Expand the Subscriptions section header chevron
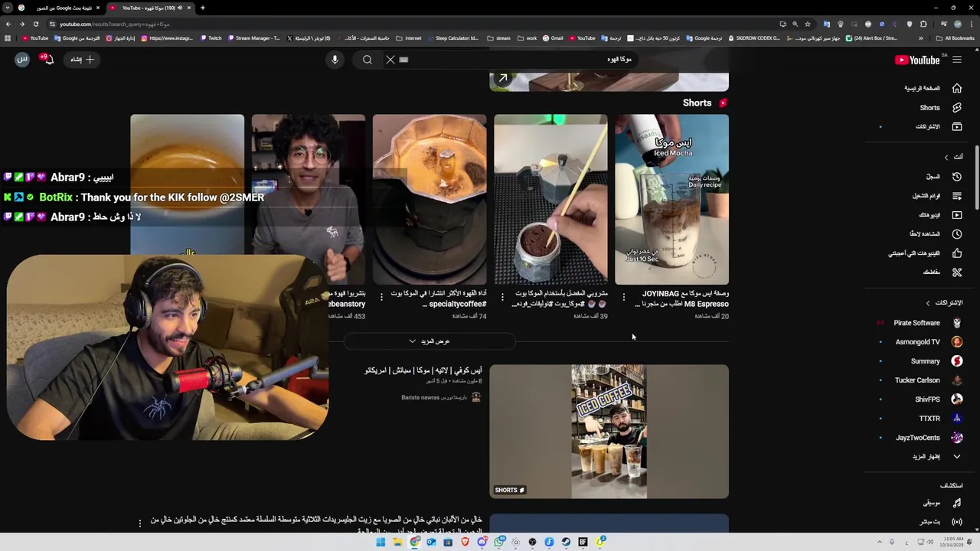 (x=929, y=303)
